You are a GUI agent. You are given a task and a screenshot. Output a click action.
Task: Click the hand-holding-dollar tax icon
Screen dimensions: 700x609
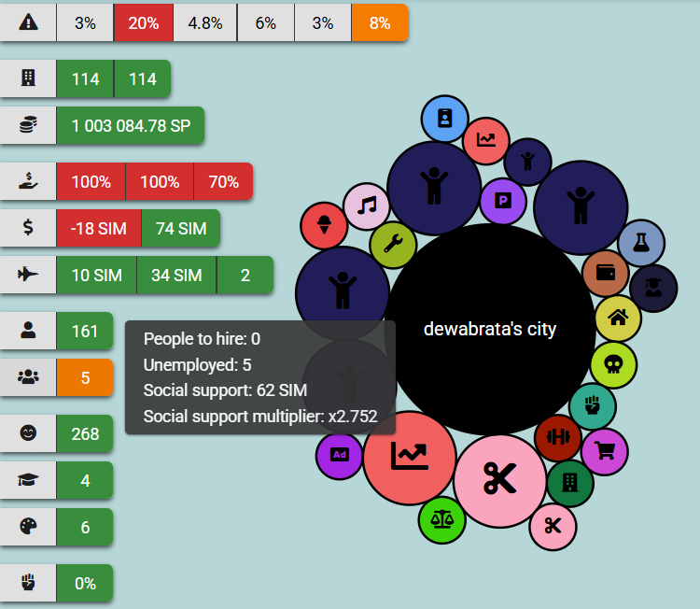pos(28,181)
